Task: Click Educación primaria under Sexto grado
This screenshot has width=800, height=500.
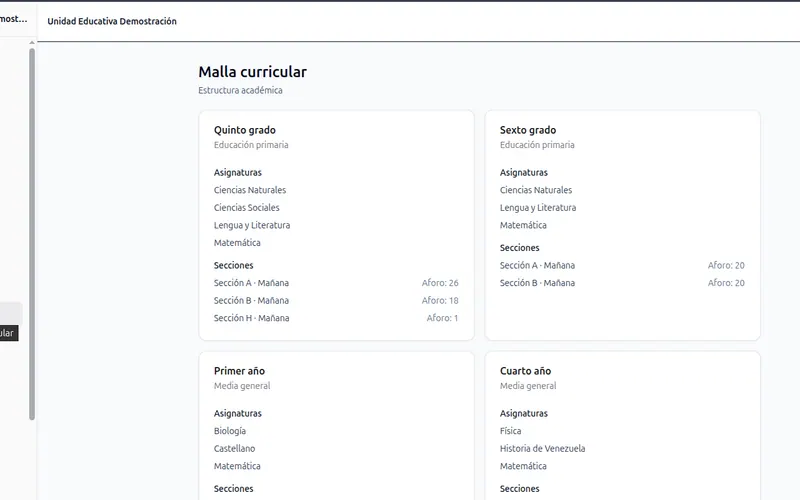Action: click(537, 145)
